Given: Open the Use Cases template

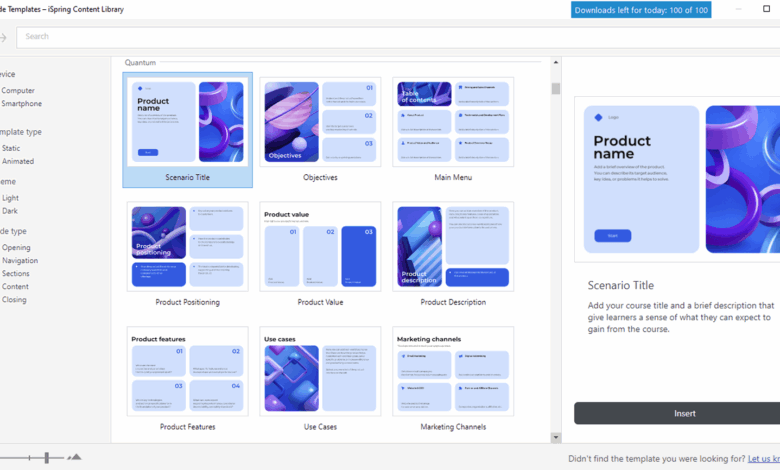Looking at the screenshot, I should tap(320, 372).
